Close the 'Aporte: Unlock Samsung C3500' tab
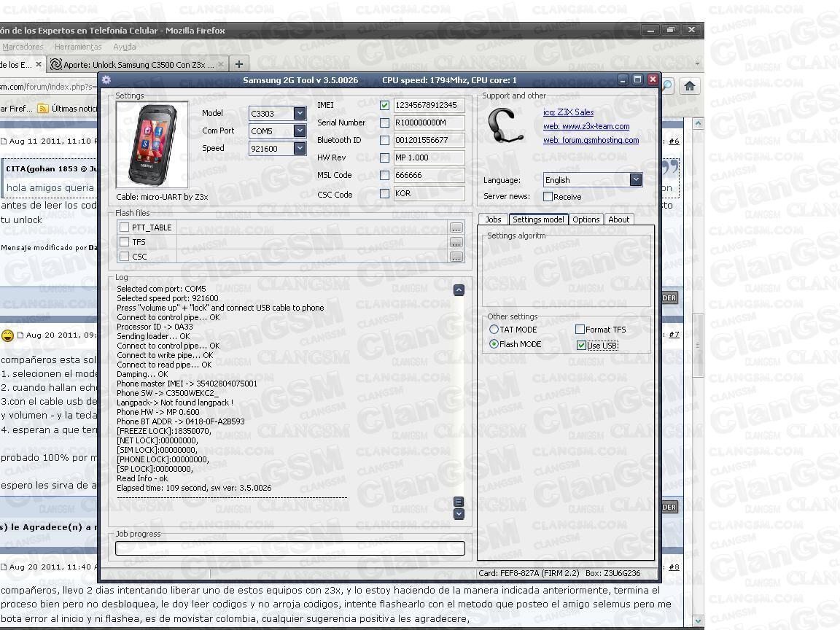Viewport: 840px width, 630px height. click(x=221, y=64)
